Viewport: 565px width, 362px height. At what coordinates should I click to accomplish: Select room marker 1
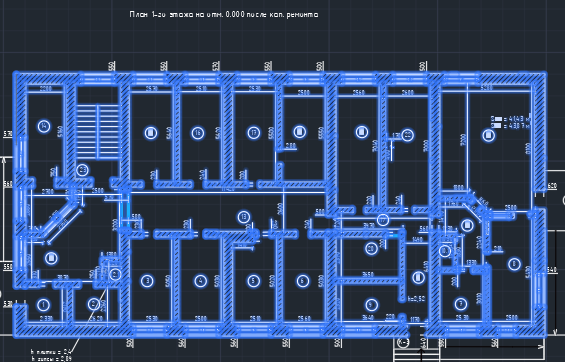(x=44, y=305)
